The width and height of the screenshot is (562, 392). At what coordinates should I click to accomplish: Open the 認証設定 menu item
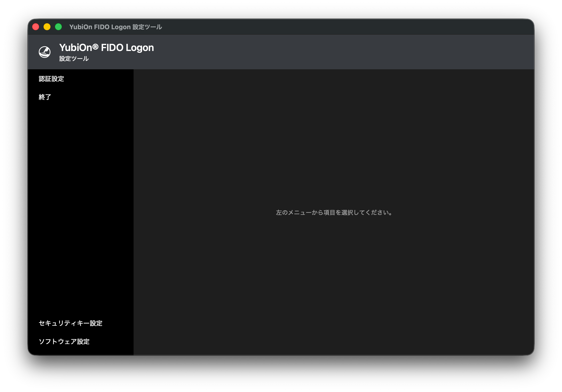click(x=51, y=79)
